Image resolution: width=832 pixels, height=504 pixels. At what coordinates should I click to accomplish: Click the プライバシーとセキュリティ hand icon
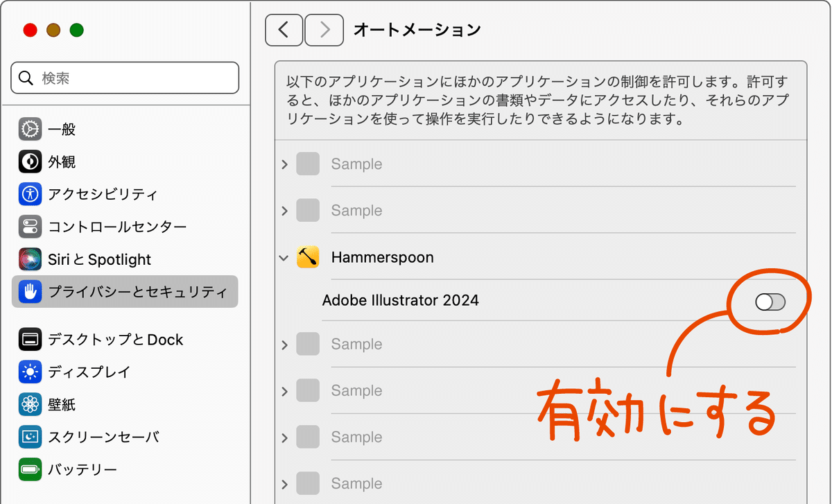click(30, 292)
